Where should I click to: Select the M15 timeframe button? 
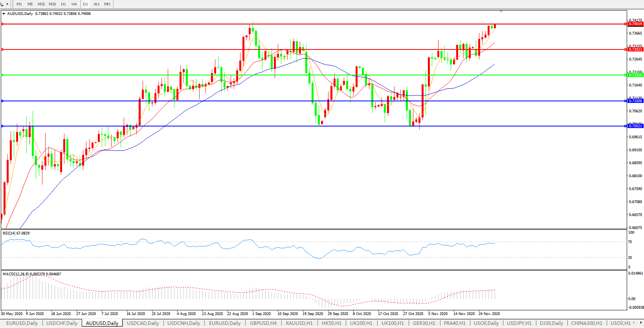pos(41,4)
